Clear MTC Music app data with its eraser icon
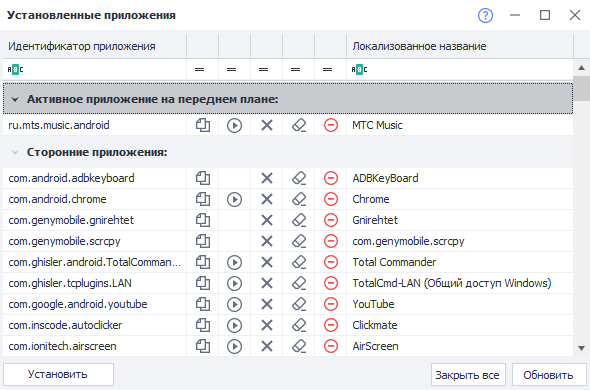The width and height of the screenshot is (590, 390). [299, 125]
